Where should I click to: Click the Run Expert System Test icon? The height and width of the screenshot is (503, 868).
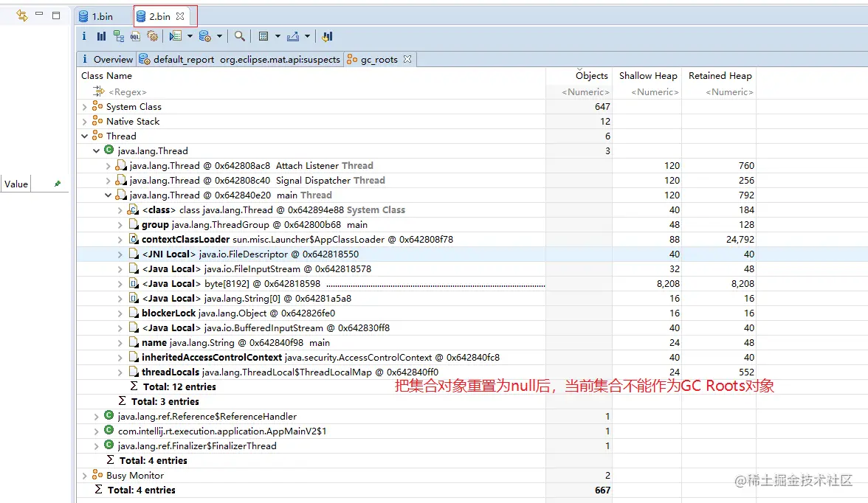[x=176, y=36]
